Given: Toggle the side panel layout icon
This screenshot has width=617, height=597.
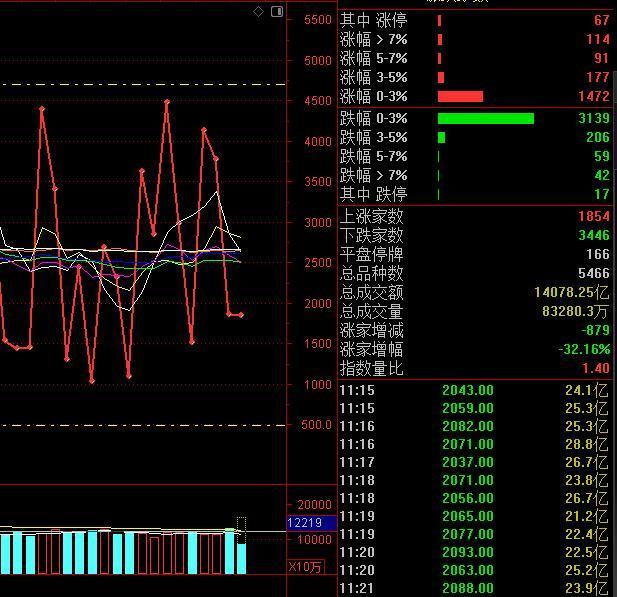Looking at the screenshot, I should 277,12.
